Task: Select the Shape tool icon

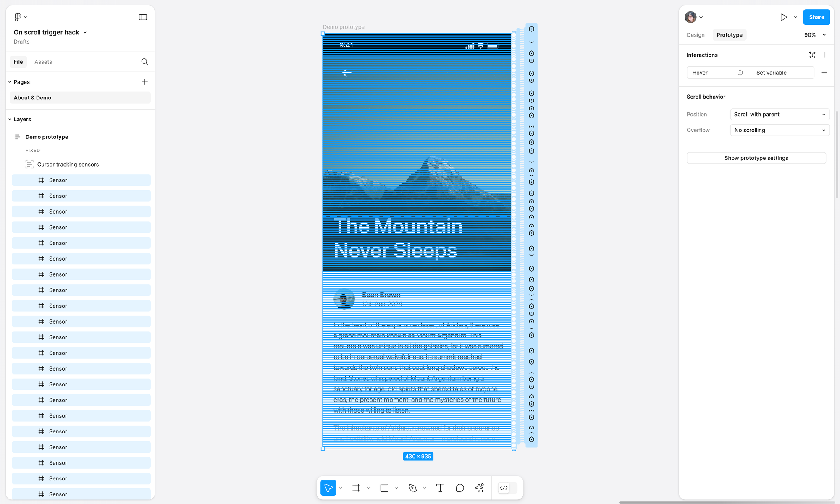Action: tap(384, 488)
